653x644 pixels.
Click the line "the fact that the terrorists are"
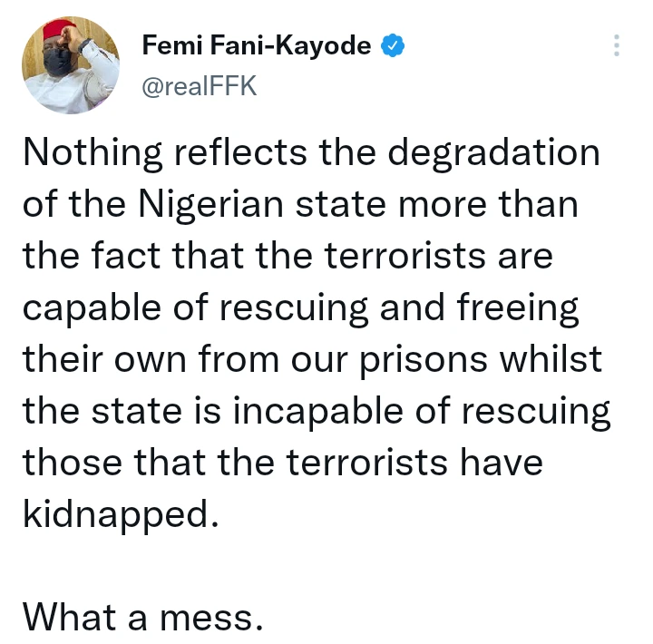tap(288, 257)
